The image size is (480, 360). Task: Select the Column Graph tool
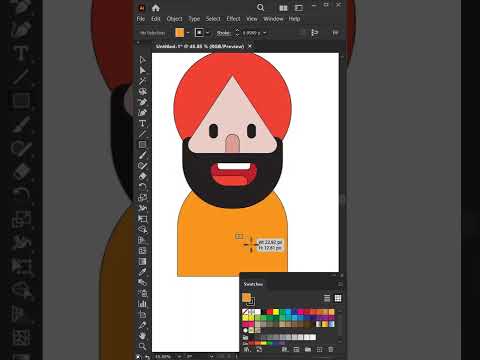[x=142, y=304]
